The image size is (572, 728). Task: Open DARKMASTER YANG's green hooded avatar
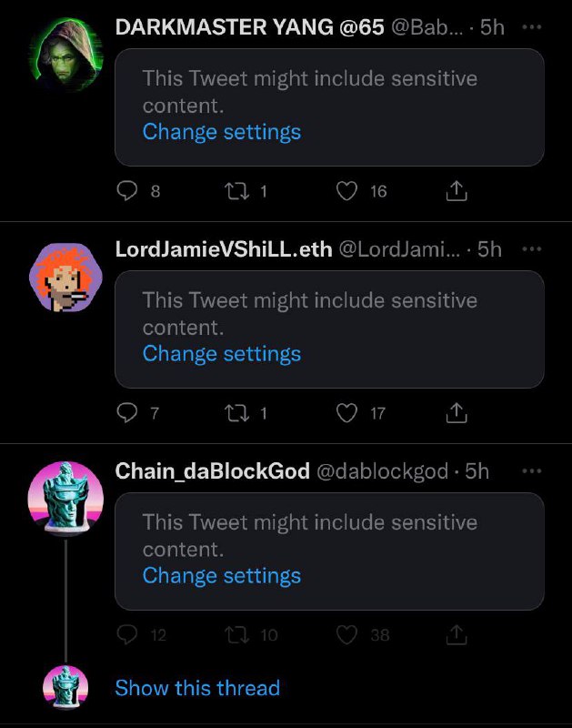click(x=65, y=55)
